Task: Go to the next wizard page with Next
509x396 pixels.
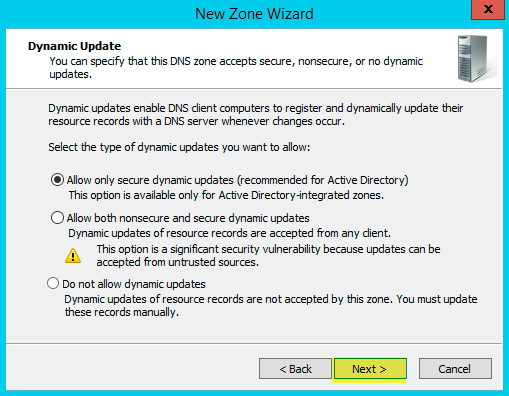Action: 370,369
